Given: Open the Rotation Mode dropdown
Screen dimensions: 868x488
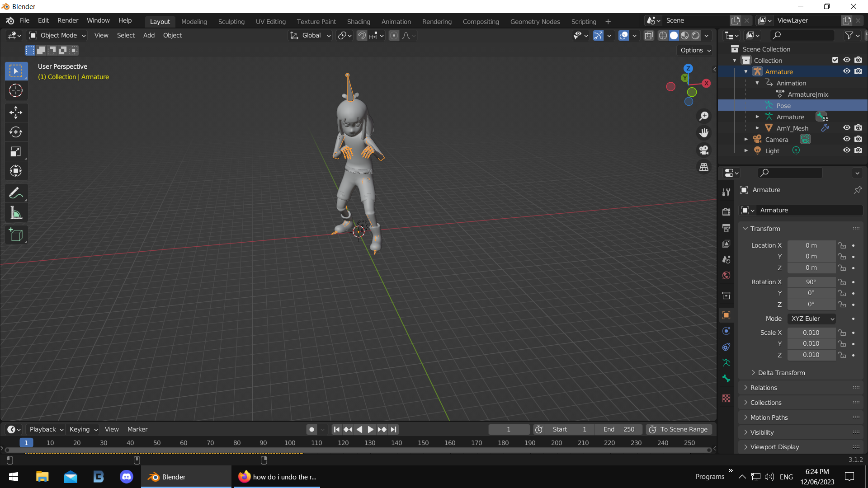Looking at the screenshot, I should point(811,319).
